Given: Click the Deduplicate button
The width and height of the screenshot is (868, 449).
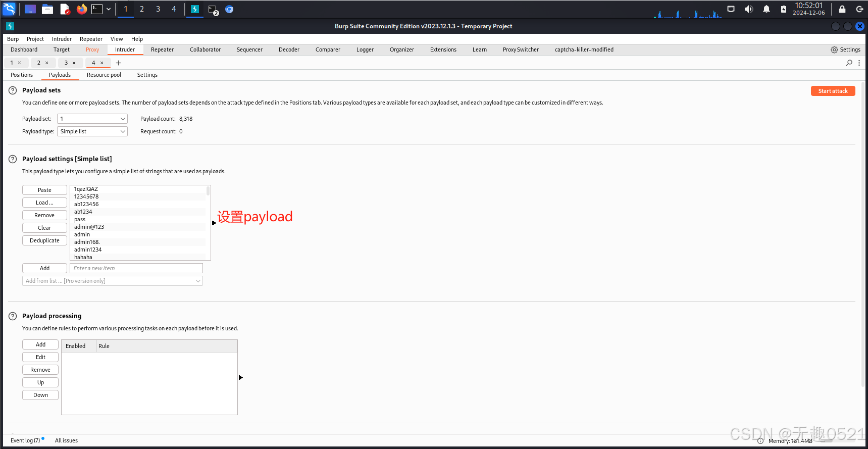Looking at the screenshot, I should (x=44, y=240).
